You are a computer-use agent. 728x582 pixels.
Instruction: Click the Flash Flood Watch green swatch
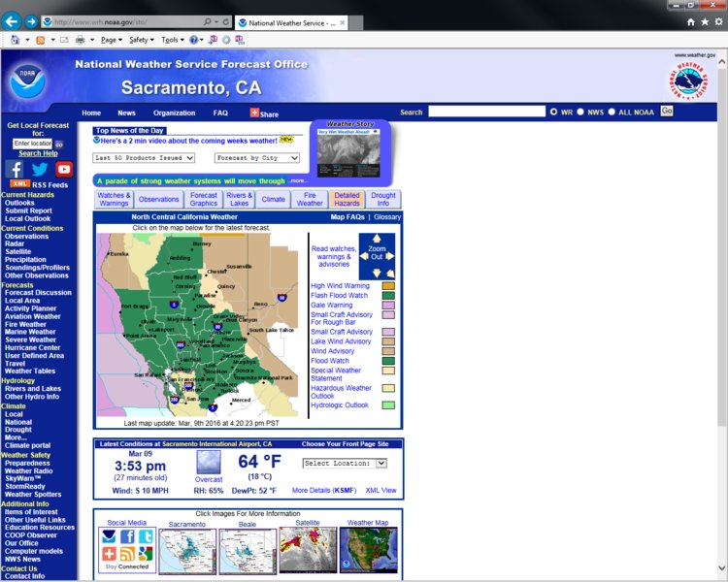coord(388,296)
